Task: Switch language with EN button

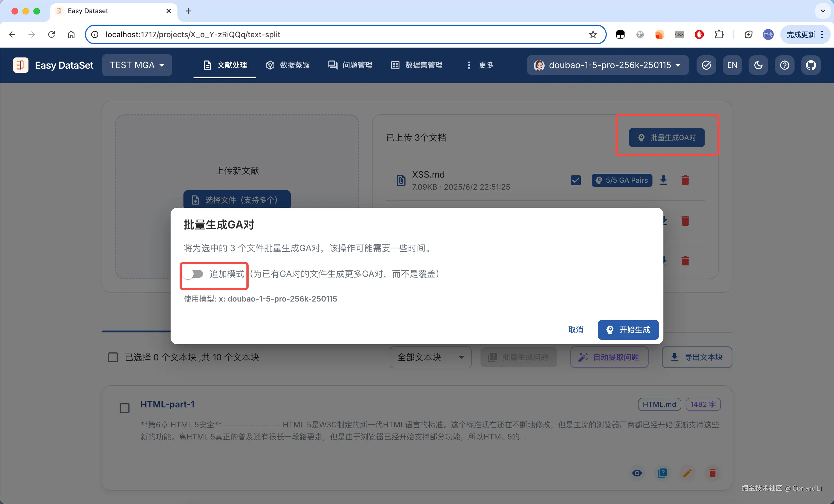Action: coord(732,65)
